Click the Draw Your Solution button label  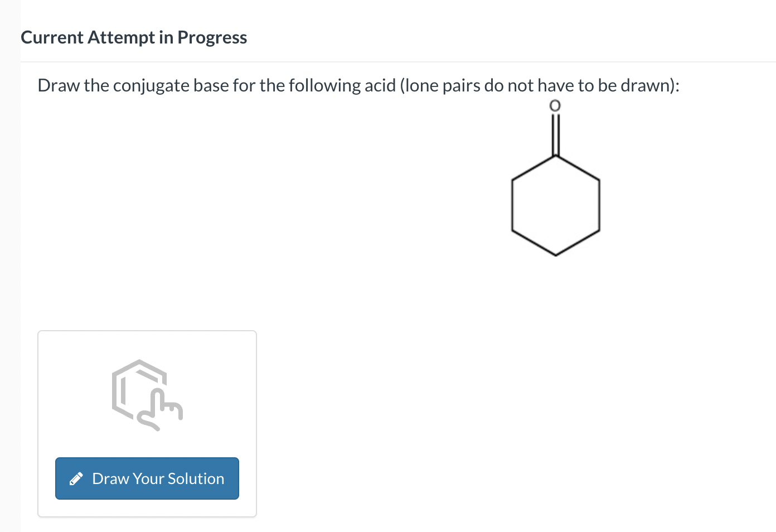158,478
